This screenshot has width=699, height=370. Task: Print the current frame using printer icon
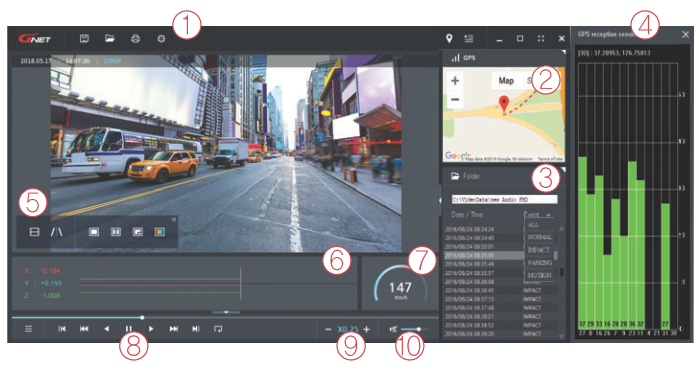point(136,39)
